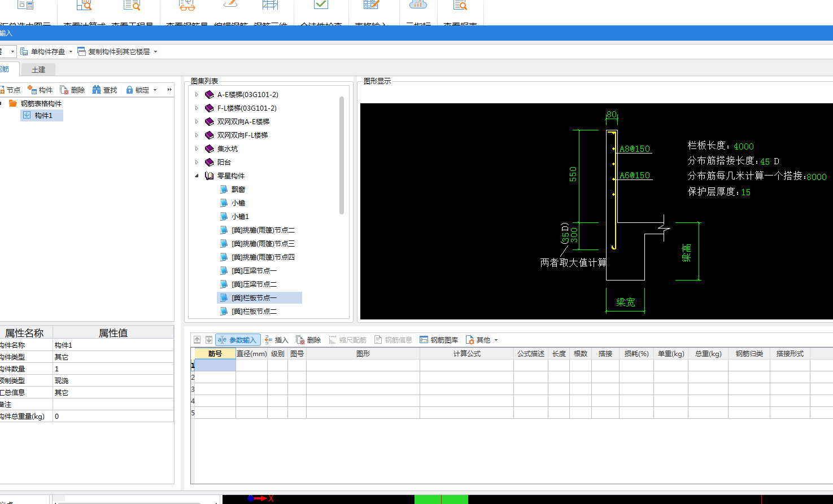This screenshot has width=833, height=504.
Task: Click the 编辑钢筋 pencil icon
Action: 230,4
